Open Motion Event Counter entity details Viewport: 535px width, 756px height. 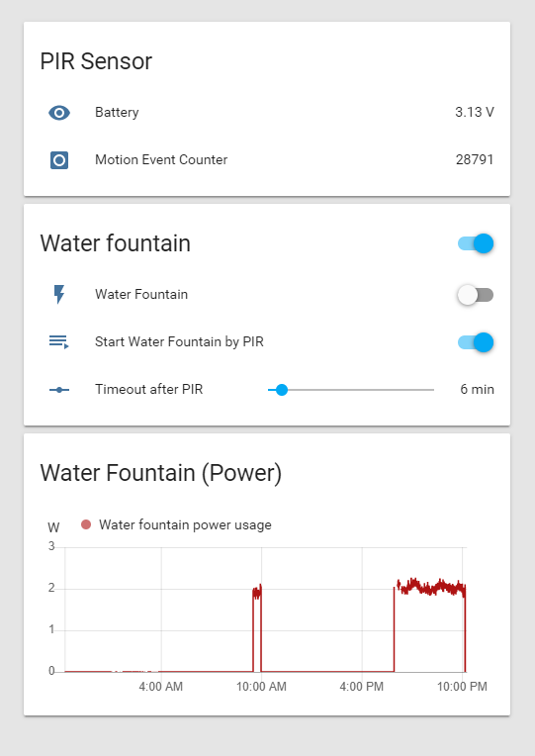coord(267,159)
